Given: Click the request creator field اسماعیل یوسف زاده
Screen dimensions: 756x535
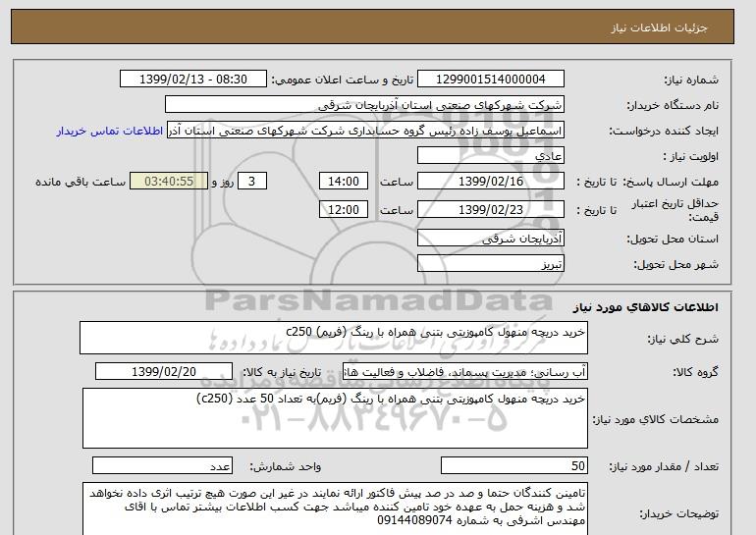Looking at the screenshot, I should click(365, 131).
